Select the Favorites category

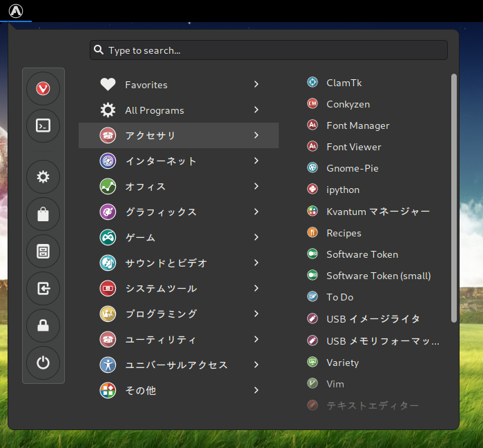coord(179,84)
